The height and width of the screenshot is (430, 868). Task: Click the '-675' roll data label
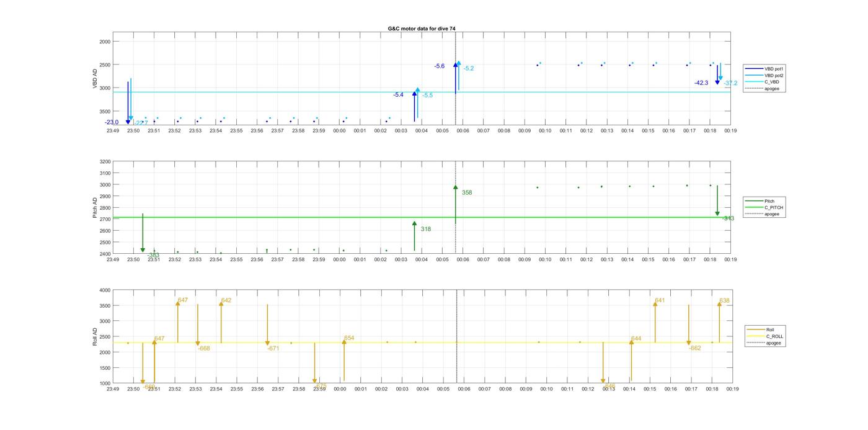(x=321, y=385)
